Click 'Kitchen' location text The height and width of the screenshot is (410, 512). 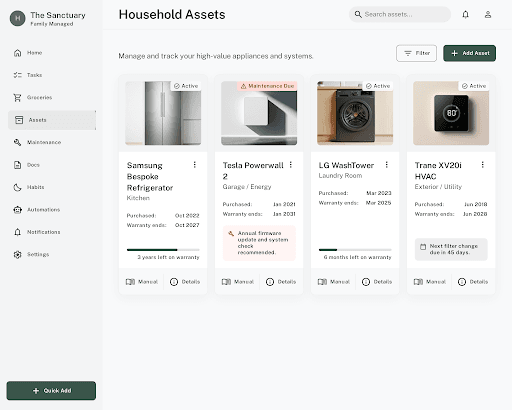[138, 198]
